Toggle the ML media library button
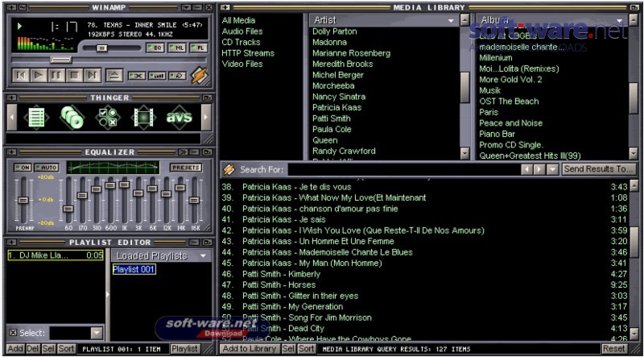 point(177,48)
